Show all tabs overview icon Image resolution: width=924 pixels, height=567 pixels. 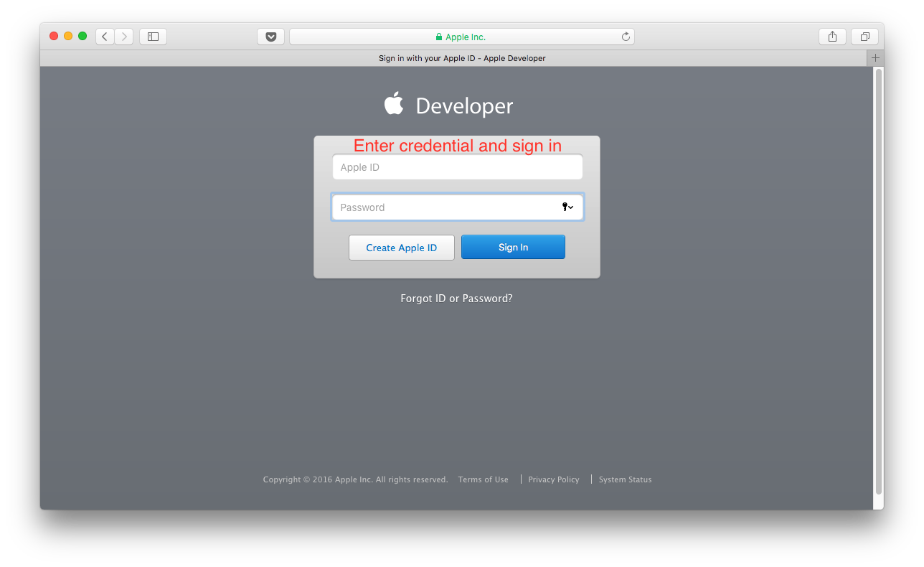[x=864, y=37]
